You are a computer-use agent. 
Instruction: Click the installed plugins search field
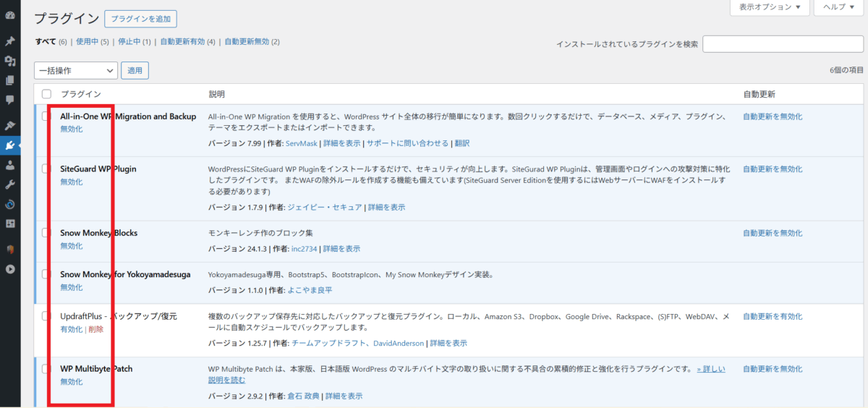(x=783, y=44)
